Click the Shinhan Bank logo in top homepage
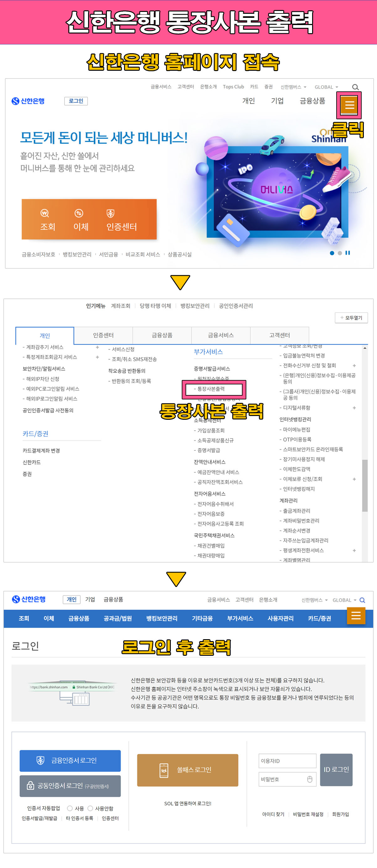 click(x=28, y=101)
